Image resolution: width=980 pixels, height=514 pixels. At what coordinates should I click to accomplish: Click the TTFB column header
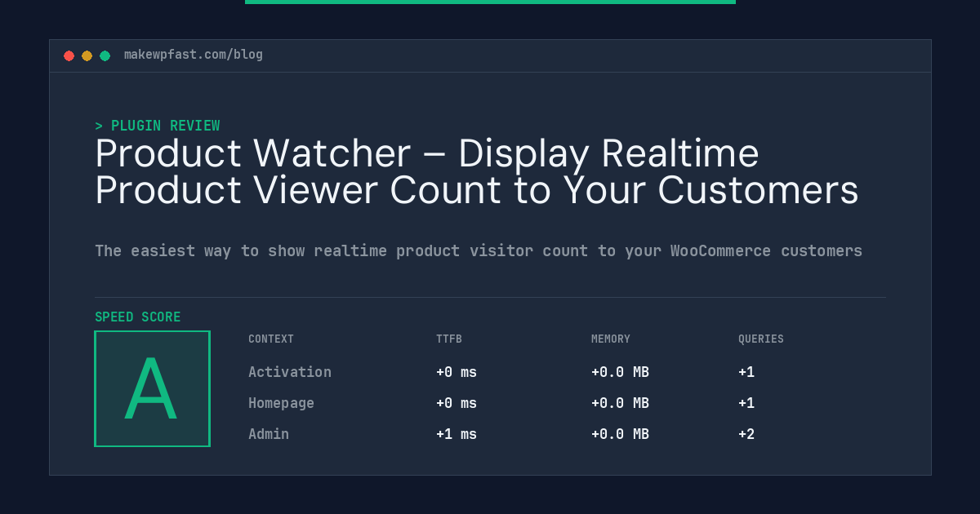click(x=449, y=339)
